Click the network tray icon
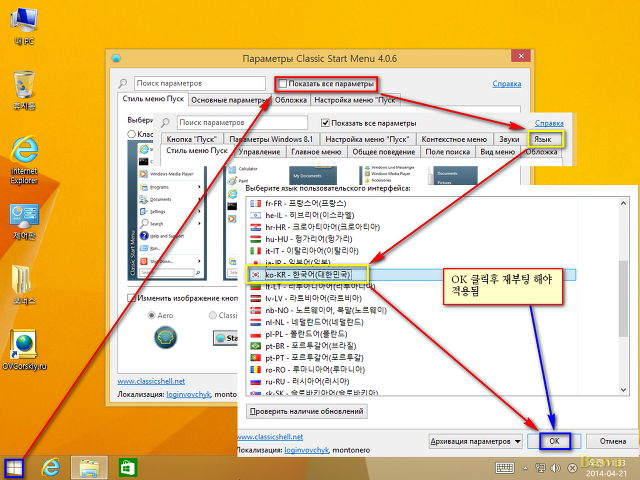The image size is (640, 480). [540, 468]
